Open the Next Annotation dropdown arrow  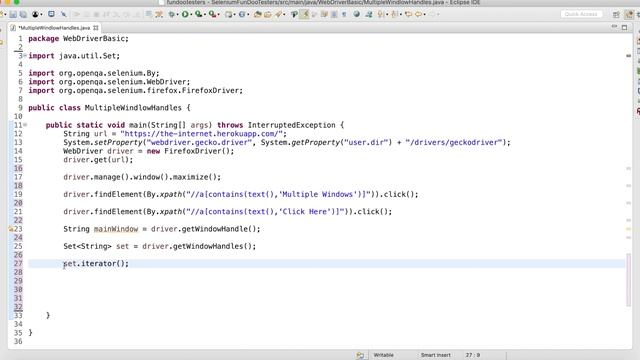(x=387, y=15)
